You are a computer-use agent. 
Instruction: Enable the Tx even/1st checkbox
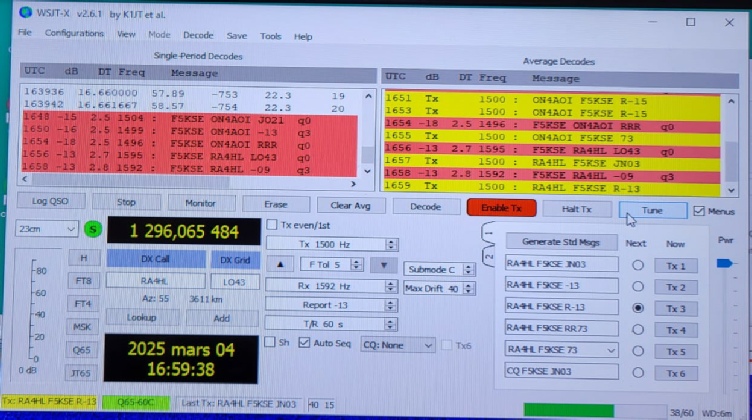pos(272,225)
